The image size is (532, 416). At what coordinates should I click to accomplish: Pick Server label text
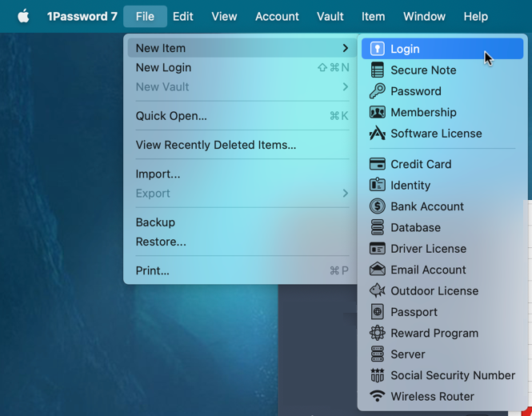point(408,354)
